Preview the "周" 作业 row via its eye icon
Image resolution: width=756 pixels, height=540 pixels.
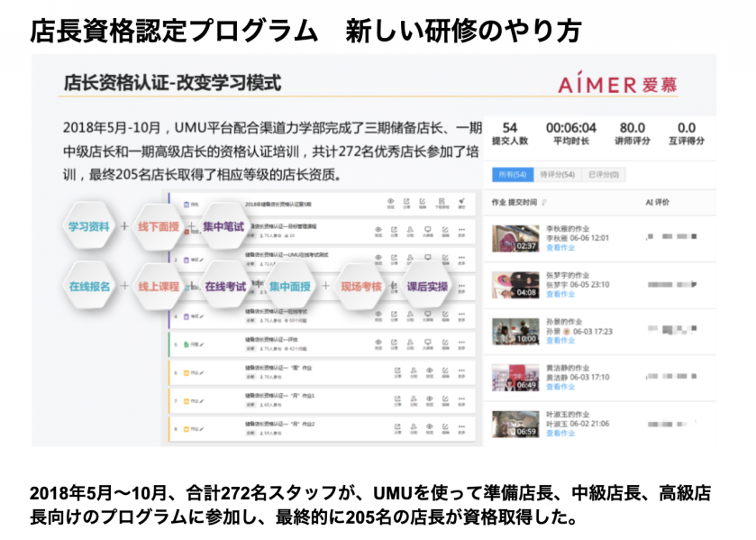429,371
